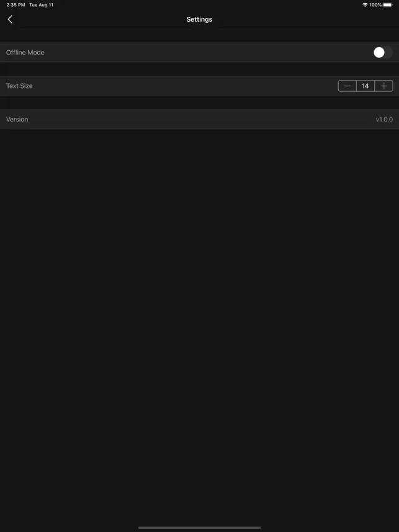399x532 pixels.
Task: Decrease text size with minus button
Action: (x=347, y=86)
